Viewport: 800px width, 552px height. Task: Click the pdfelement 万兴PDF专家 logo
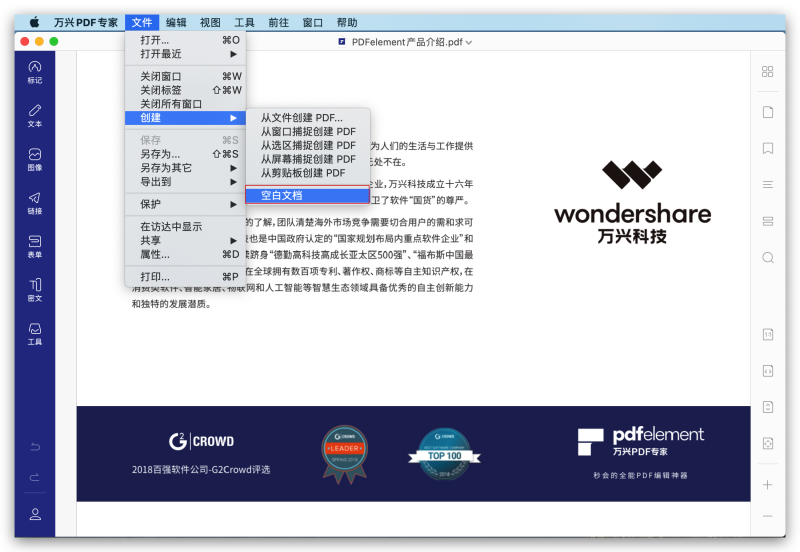click(640, 442)
